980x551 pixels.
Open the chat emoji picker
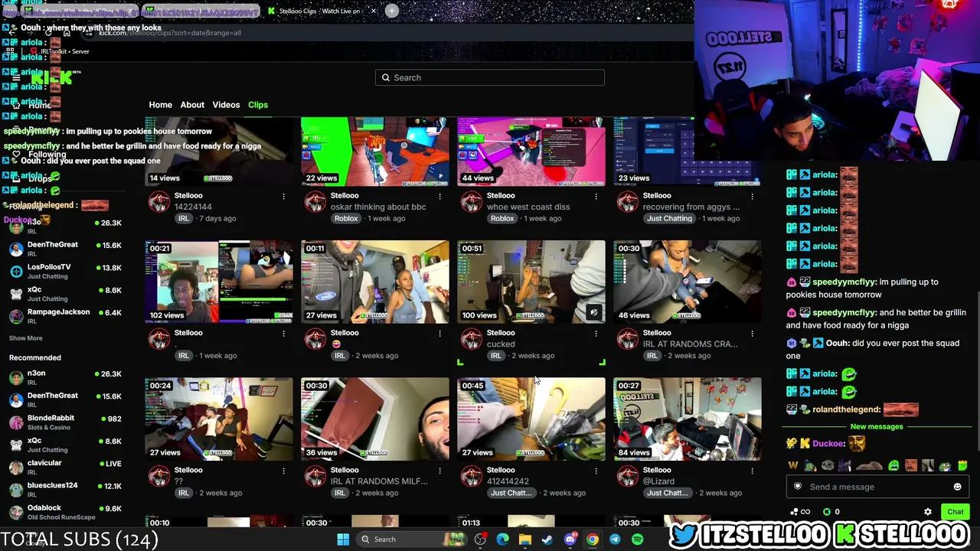pos(957,487)
